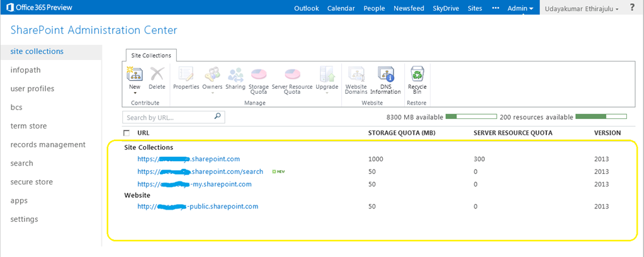Screen dimensions: 644x257
Task: Click the 1000 storage quota value
Action: 375,159
